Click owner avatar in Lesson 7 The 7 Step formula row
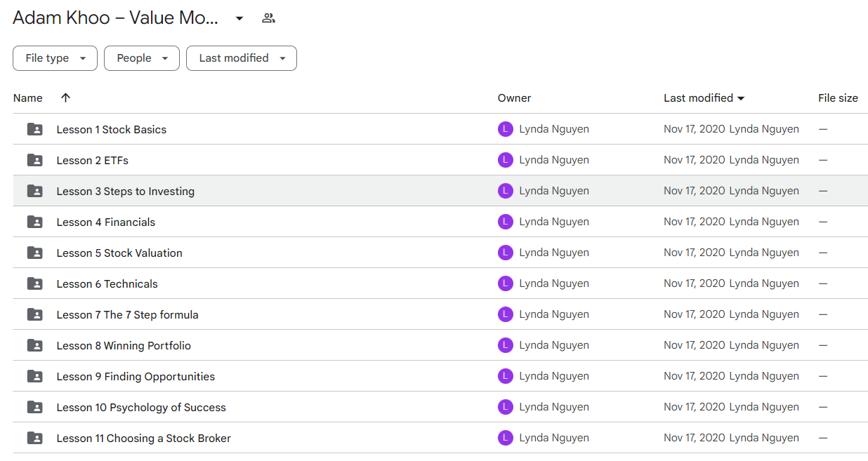 click(x=506, y=314)
